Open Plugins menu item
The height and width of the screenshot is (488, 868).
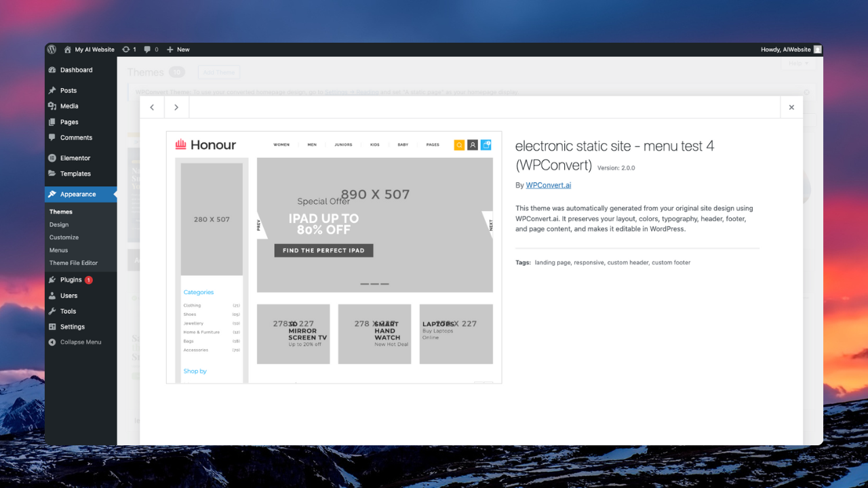(x=71, y=279)
